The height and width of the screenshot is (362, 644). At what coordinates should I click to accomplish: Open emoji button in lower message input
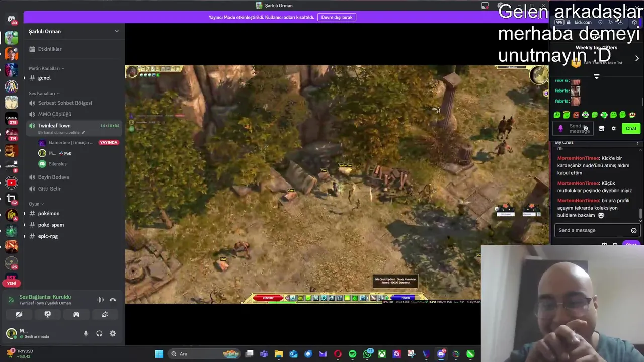coord(633,230)
